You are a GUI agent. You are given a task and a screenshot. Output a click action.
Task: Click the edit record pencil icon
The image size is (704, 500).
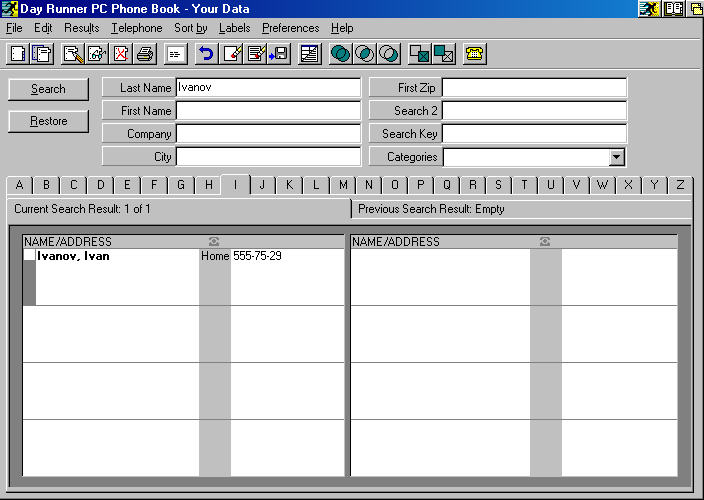click(73, 54)
